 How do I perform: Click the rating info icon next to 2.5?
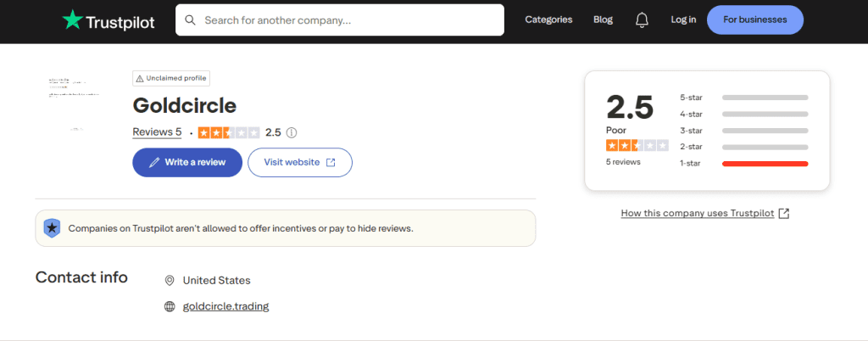pos(292,133)
